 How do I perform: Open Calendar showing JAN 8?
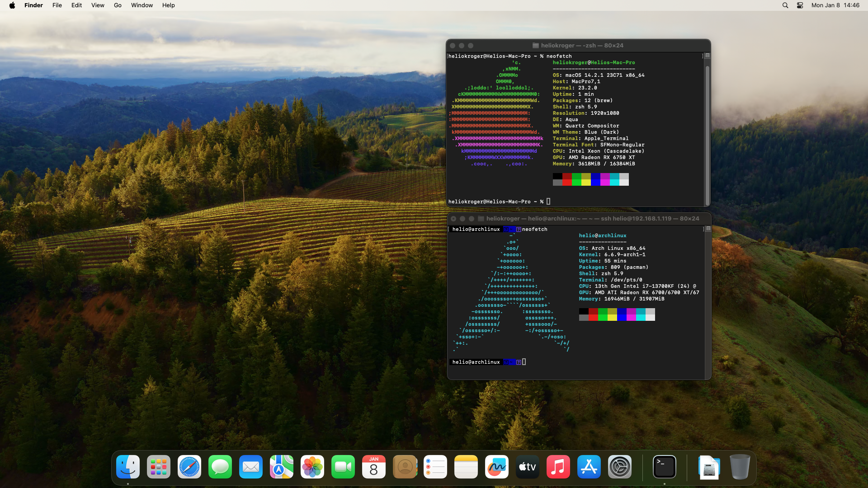(374, 467)
